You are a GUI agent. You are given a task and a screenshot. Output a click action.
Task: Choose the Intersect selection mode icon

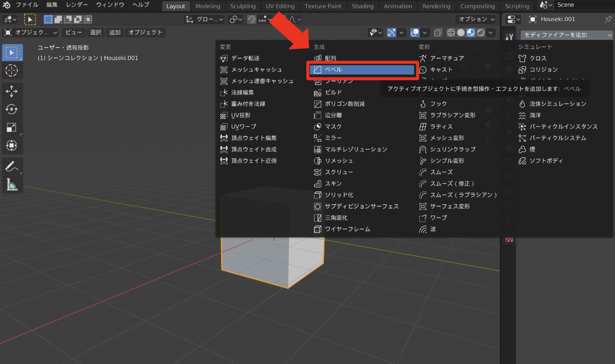(x=88, y=19)
